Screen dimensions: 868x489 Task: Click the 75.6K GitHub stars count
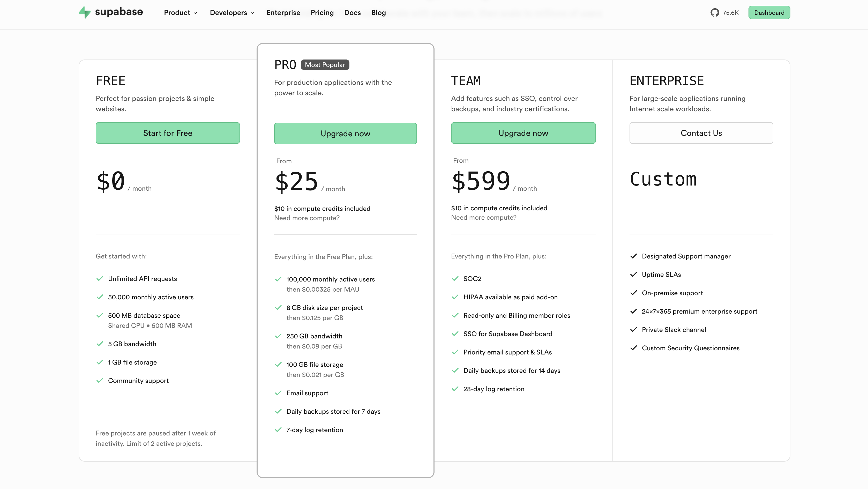(730, 13)
